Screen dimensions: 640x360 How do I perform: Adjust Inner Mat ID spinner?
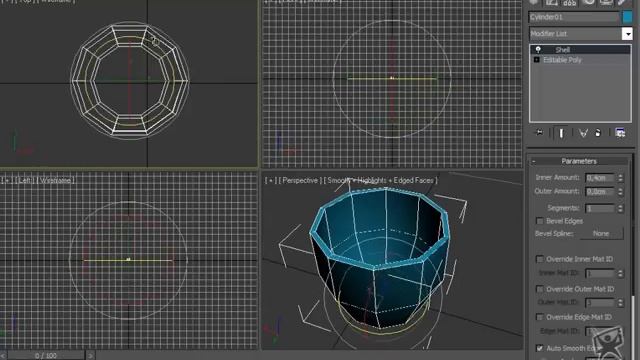(x=620, y=273)
